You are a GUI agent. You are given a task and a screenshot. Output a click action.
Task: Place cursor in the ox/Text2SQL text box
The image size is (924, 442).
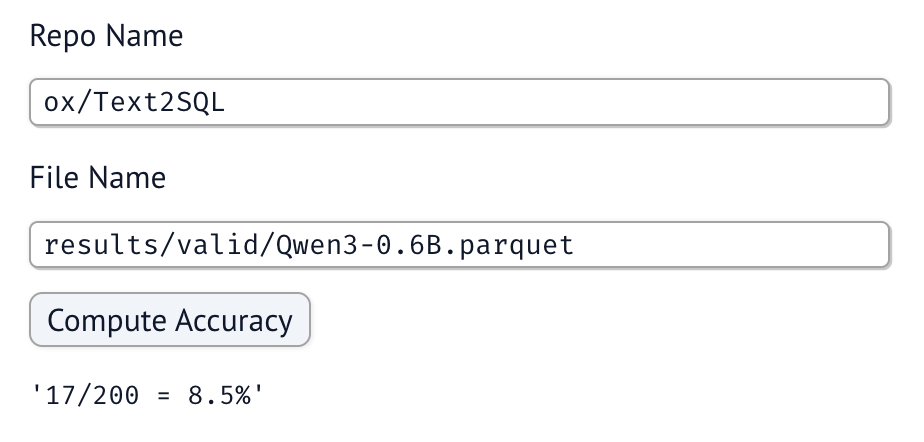click(x=460, y=102)
